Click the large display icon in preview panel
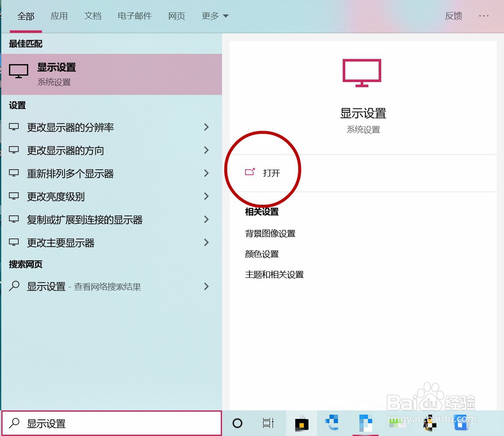This screenshot has height=436, width=504. 361,72
